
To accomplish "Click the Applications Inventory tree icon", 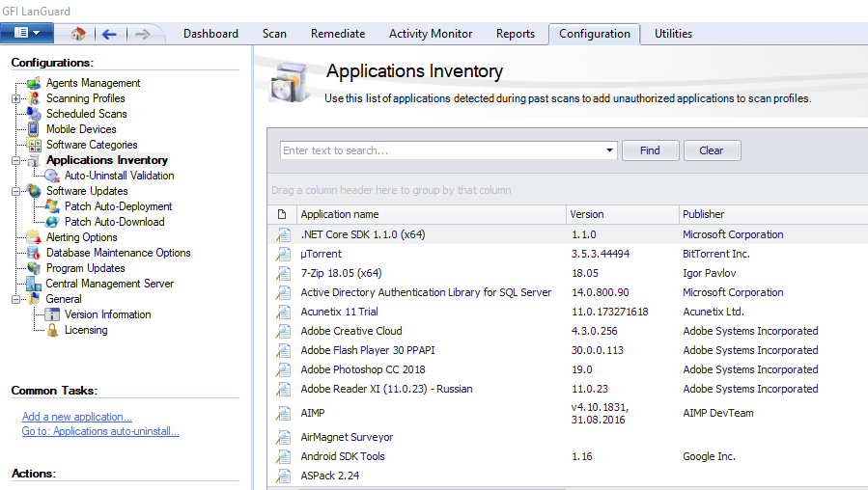I will pos(35,160).
